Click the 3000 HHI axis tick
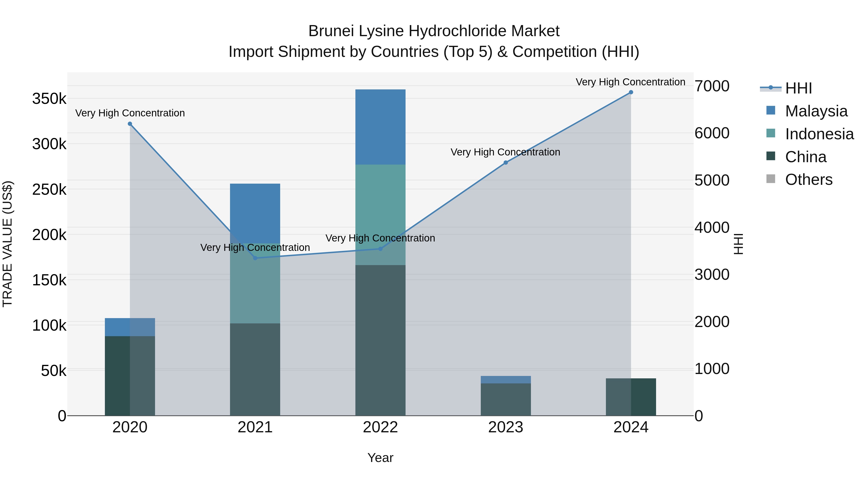The height and width of the screenshot is (488, 868). (x=712, y=275)
